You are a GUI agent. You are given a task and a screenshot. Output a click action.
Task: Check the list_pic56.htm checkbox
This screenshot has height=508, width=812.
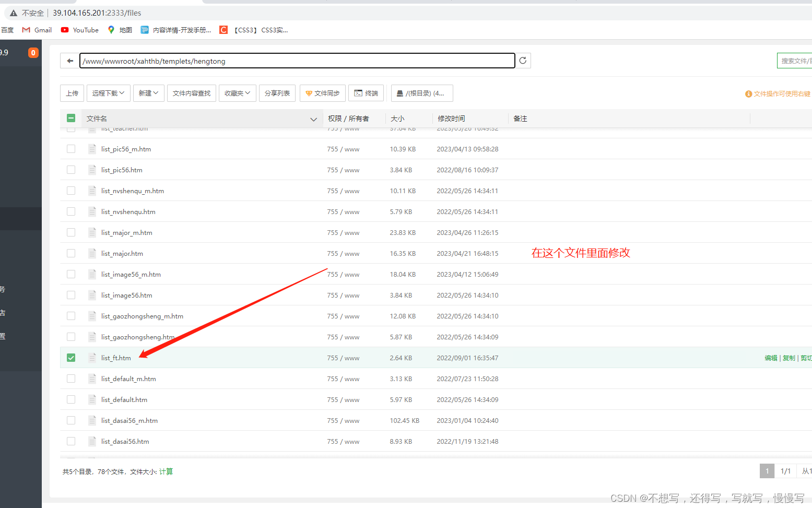click(71, 170)
